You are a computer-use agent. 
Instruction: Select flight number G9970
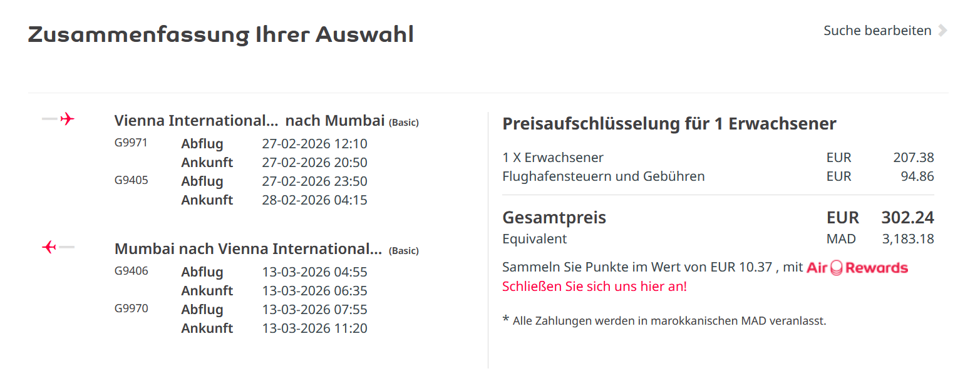pyautogui.click(x=131, y=308)
